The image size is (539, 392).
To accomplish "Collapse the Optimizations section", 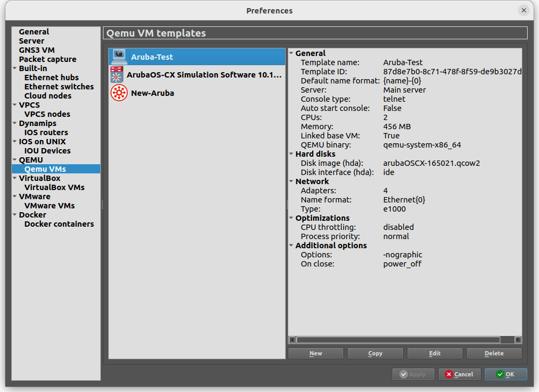I will click(291, 218).
